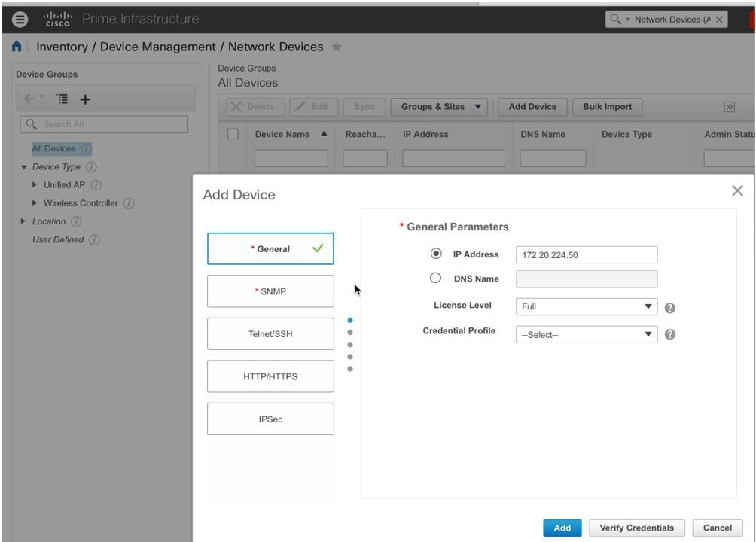Viewport: 756px width, 542px height.
Task: Click the Device Name filter box
Action: pyautogui.click(x=291, y=158)
